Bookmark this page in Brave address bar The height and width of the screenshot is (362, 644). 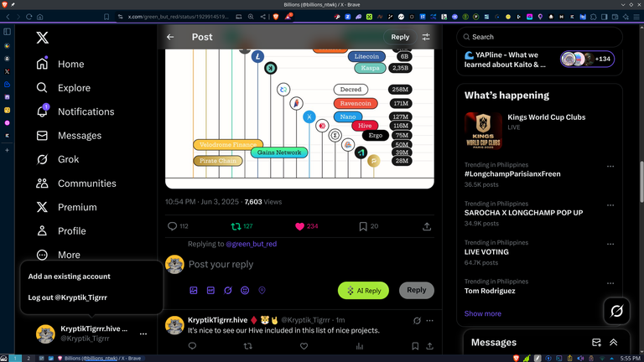[x=106, y=17]
